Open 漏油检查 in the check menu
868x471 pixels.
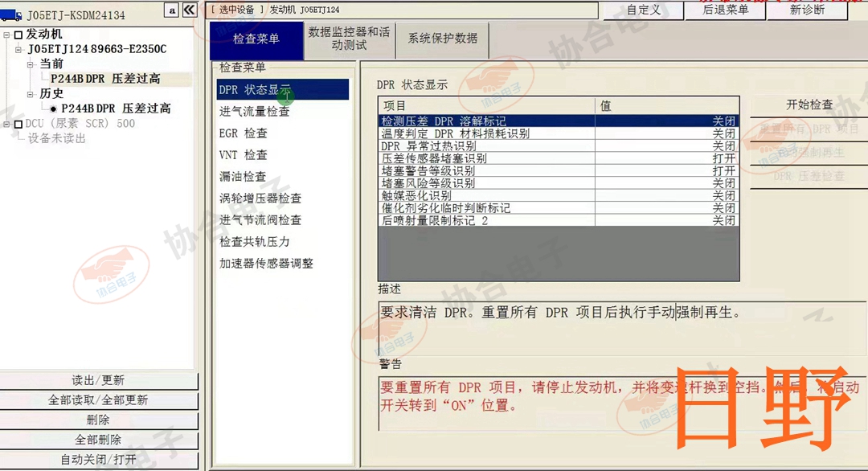pos(243,177)
